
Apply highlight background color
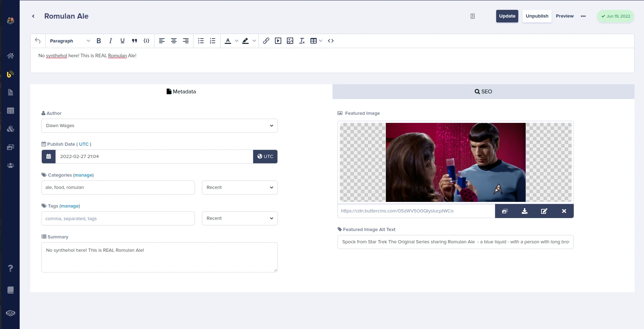click(x=245, y=41)
